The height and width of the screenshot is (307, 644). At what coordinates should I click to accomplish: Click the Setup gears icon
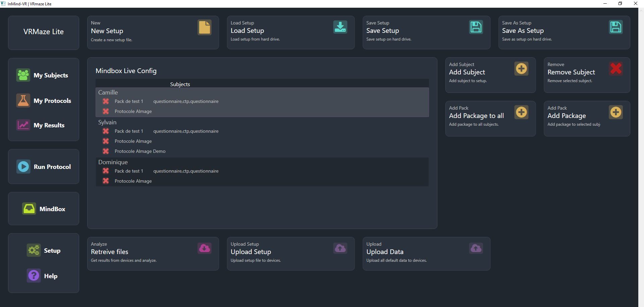point(34,250)
